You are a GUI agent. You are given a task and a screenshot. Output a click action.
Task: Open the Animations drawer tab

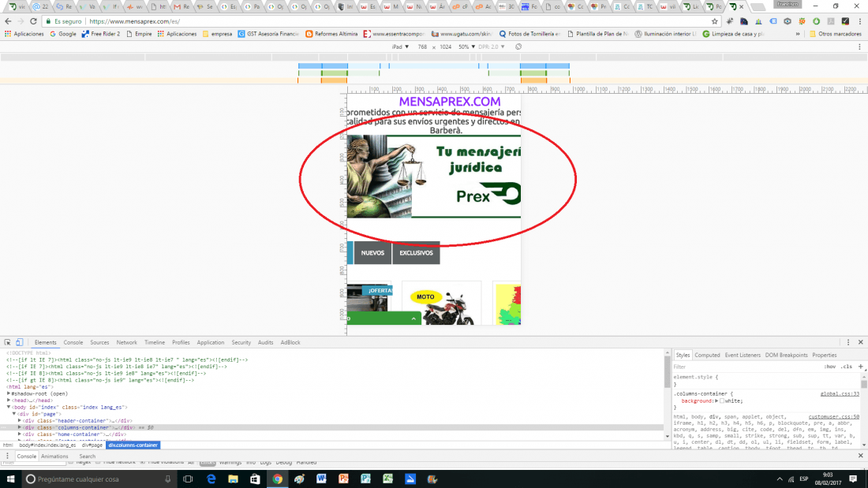(x=54, y=456)
